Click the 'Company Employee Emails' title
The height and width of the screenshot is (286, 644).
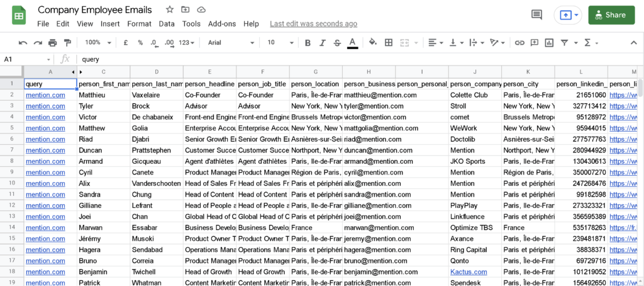tap(95, 10)
